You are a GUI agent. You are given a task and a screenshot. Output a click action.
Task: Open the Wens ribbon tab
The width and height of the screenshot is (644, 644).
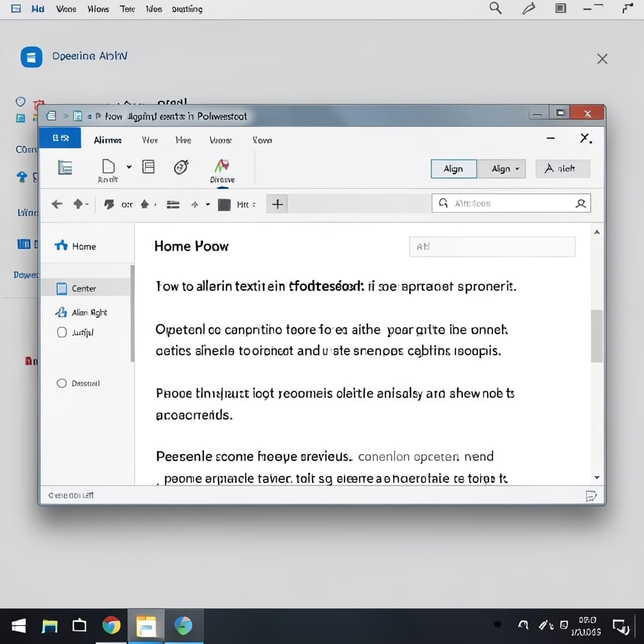221,140
